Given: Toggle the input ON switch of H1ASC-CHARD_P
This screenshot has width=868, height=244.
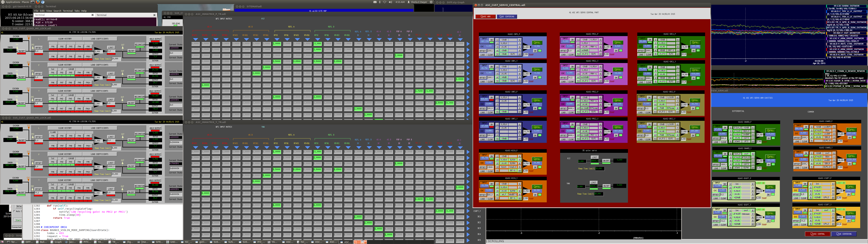Looking at the screenshot, I should pyautogui.click(x=806, y=127).
